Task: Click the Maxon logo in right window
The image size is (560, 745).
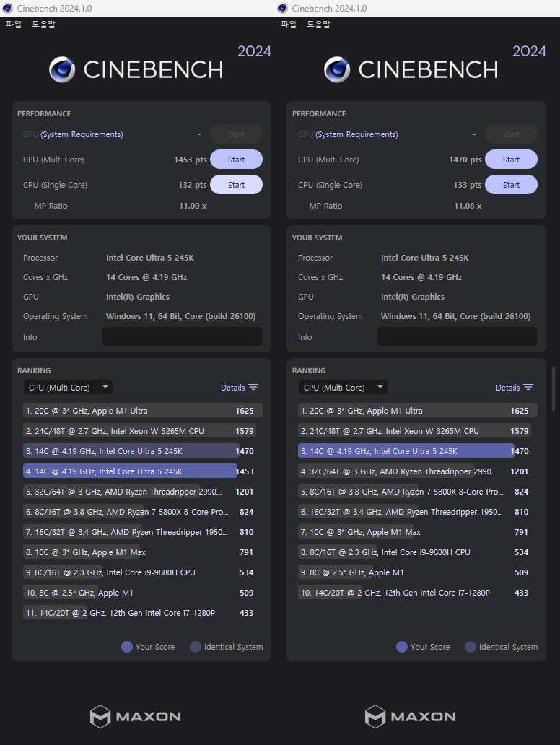Action: coord(411,717)
